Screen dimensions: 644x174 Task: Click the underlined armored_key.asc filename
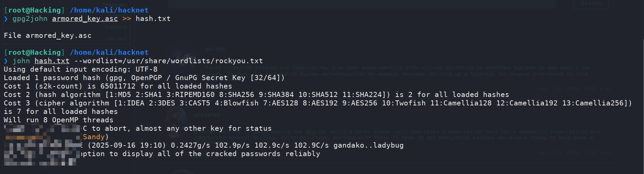pyautogui.click(x=85, y=19)
